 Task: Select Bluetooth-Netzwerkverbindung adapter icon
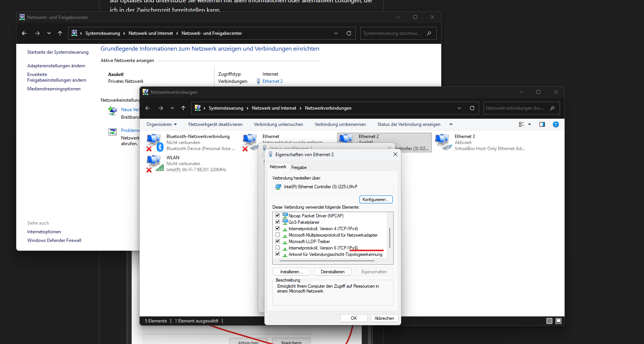[154, 143]
